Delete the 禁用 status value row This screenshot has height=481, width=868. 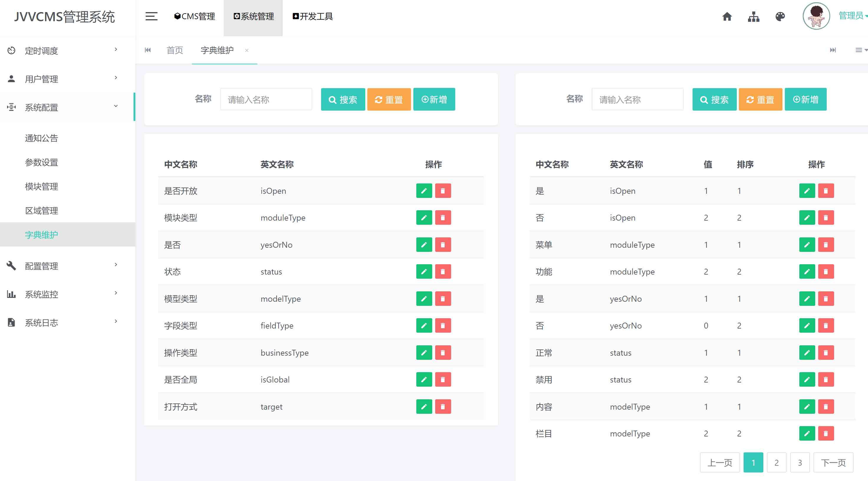click(x=826, y=380)
